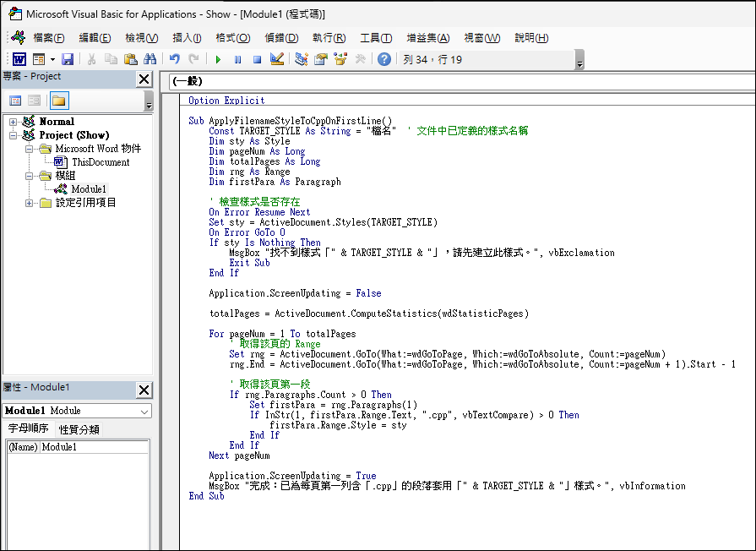Close the Project explorer panel

tap(144, 79)
